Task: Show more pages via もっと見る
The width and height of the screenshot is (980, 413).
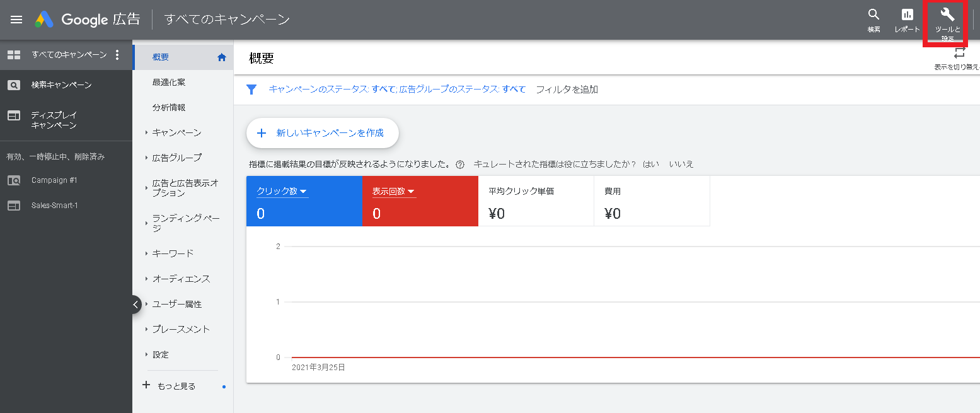Action: [x=176, y=386]
